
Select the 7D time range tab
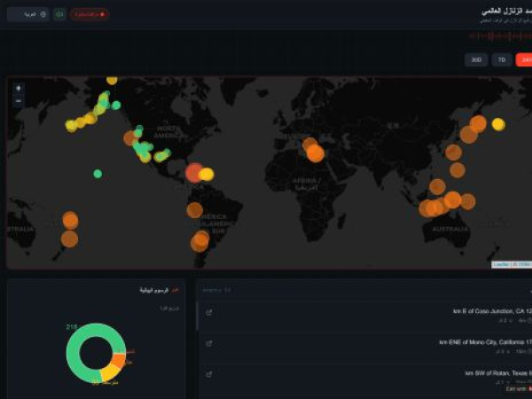(x=502, y=60)
